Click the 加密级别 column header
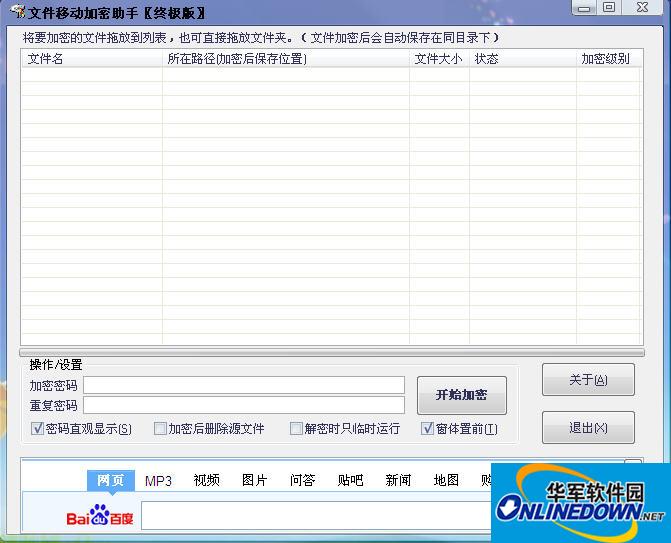The image size is (671, 543). (x=609, y=59)
